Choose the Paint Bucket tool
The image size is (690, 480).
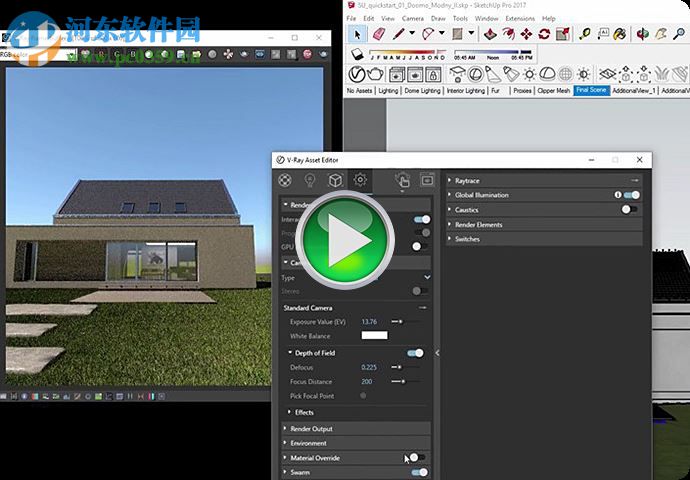[620, 34]
